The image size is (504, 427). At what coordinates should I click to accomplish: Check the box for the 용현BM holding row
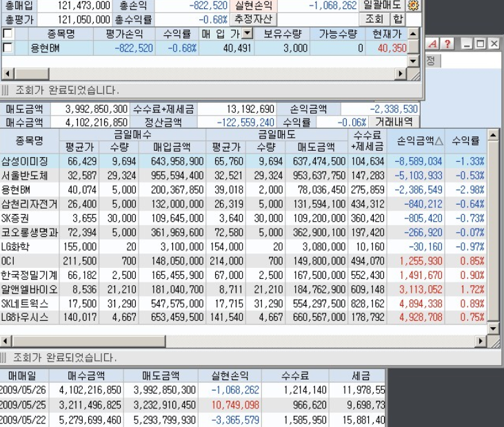point(8,48)
